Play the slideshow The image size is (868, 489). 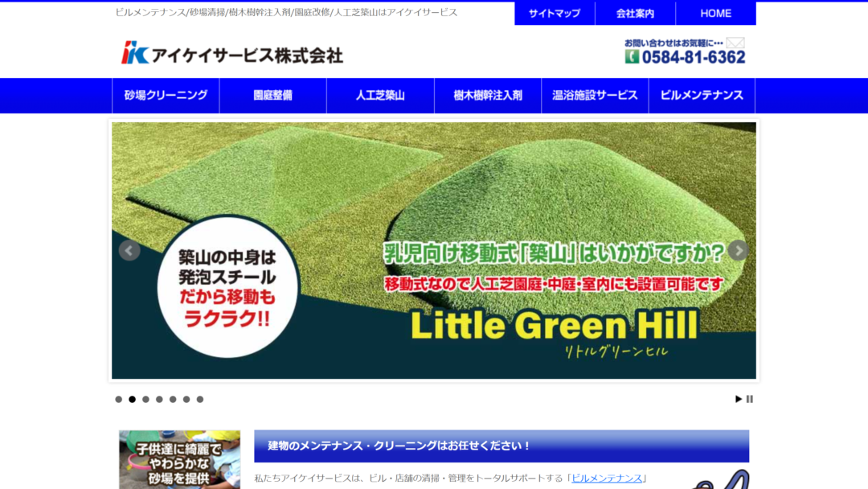[x=738, y=399]
